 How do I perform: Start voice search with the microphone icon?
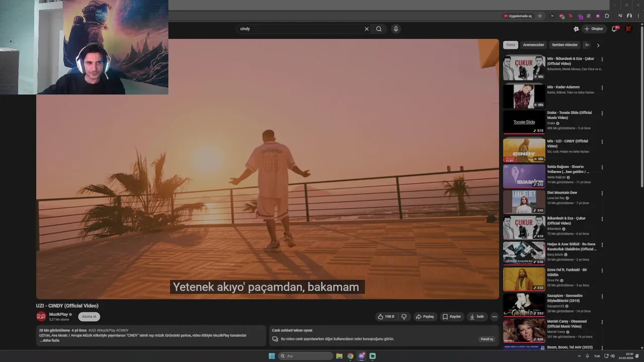point(396,29)
